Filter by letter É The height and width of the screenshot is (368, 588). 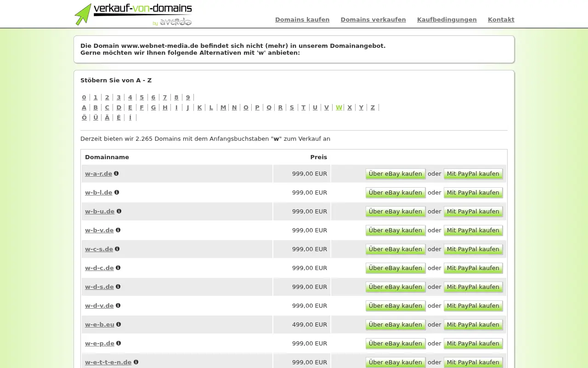pyautogui.click(x=119, y=117)
